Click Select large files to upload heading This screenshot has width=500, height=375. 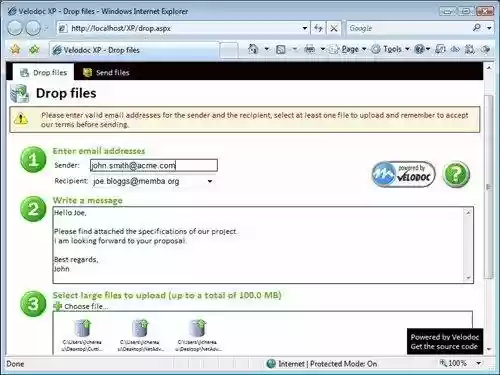click(x=167, y=295)
